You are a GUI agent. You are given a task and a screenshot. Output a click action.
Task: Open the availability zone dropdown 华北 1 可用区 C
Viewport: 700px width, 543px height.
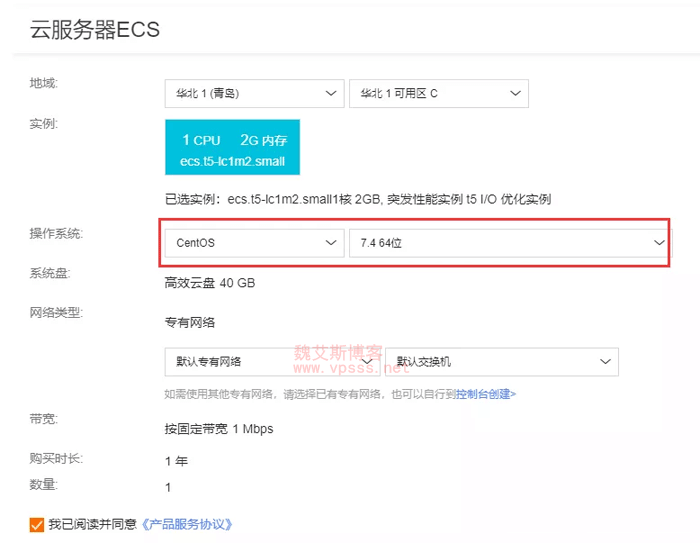click(438, 94)
